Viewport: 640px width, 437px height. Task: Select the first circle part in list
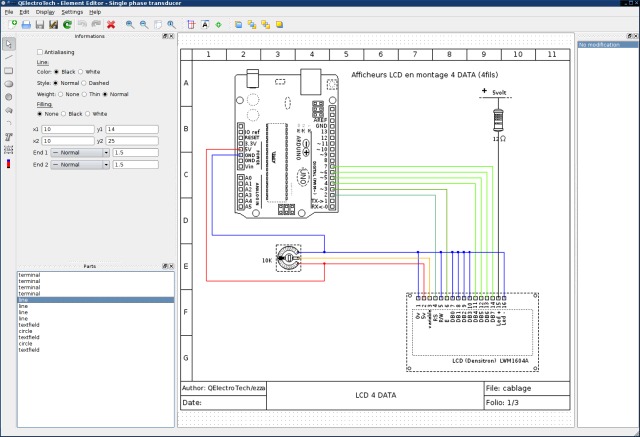click(26, 332)
